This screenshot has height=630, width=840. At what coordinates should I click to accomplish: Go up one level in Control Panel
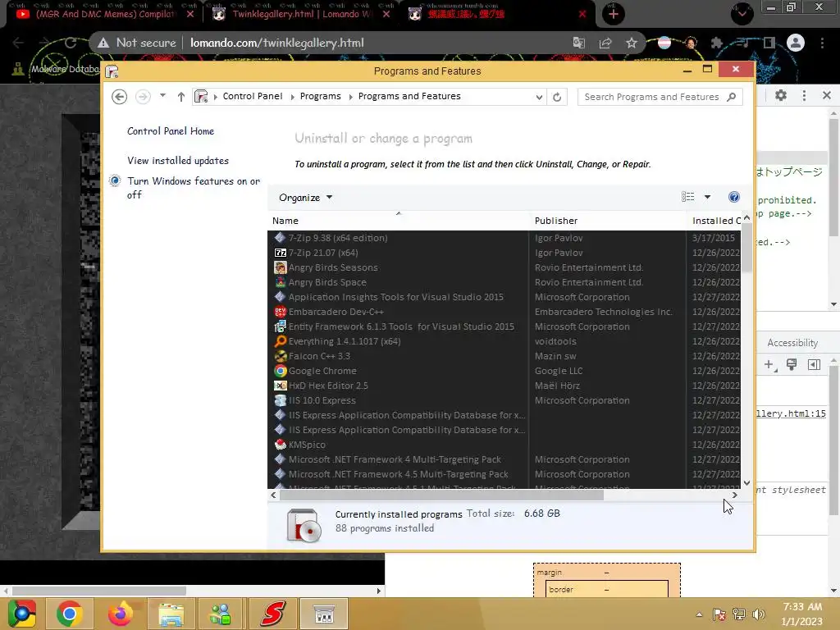[181, 97]
